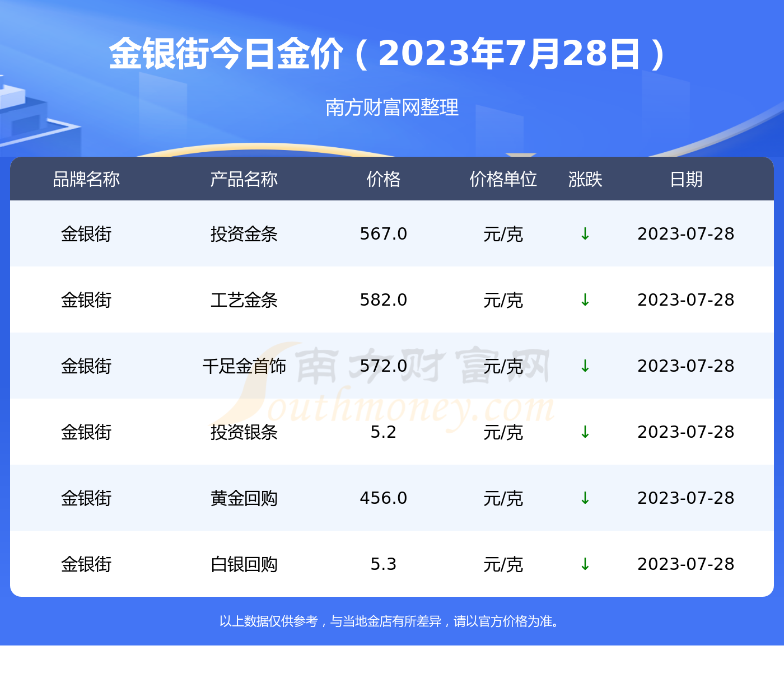Click the price value 582.0
Screen dimensions: 784x683
(x=384, y=300)
